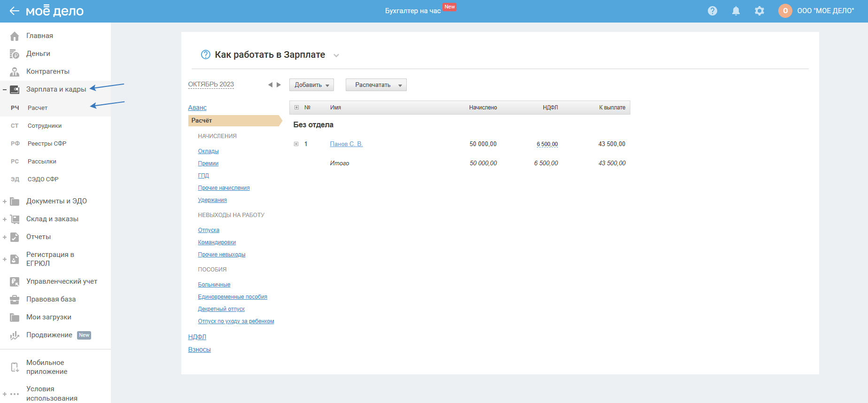
Task: Collapse the Зарплата и кадры section
Action: coord(5,89)
